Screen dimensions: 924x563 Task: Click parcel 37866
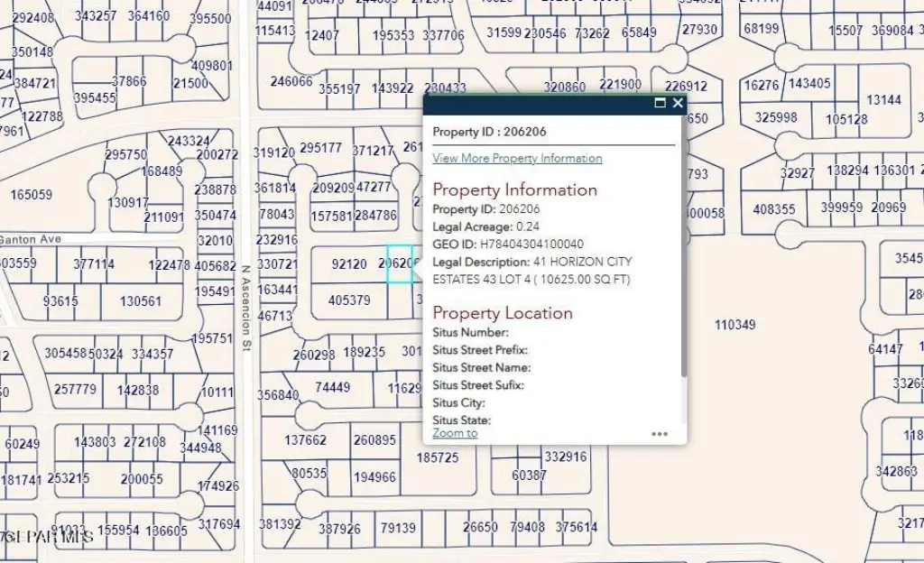[129, 81]
